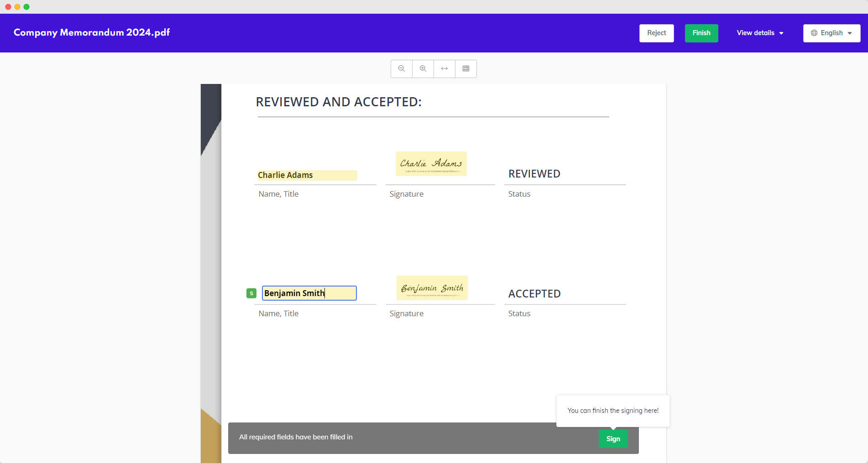The height and width of the screenshot is (464, 868).
Task: Dismiss the 'You can finish the signing here!' tooltip
Action: tap(612, 411)
